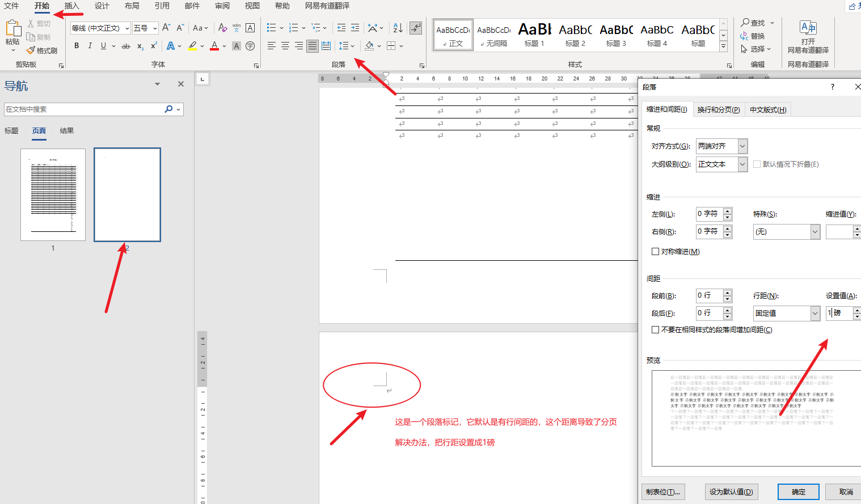Apply red font color
The image size is (861, 504).
pyautogui.click(x=214, y=46)
